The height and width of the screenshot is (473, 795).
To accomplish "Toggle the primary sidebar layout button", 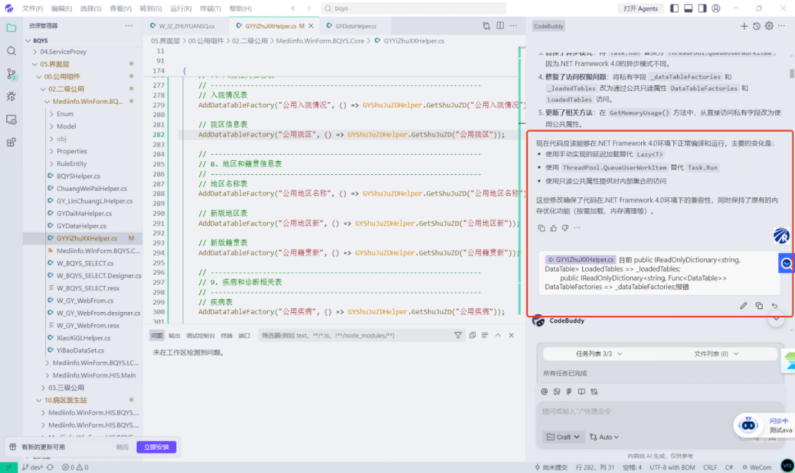I will 674,8.
